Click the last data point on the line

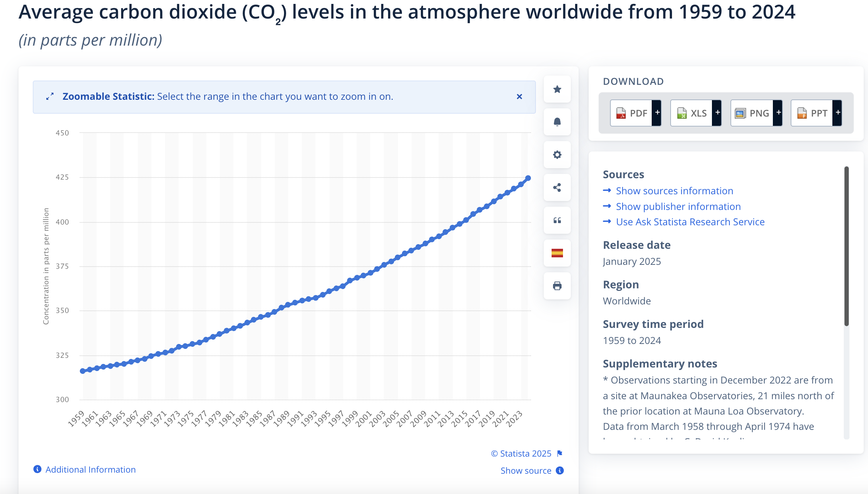click(x=528, y=178)
